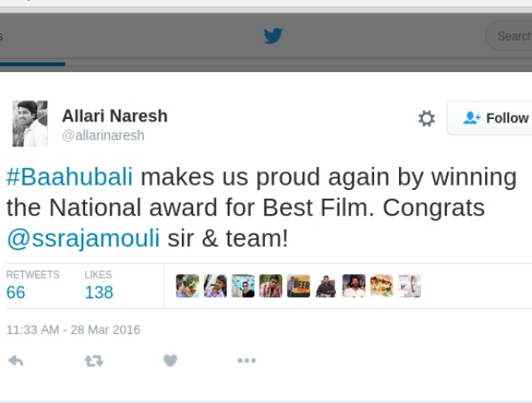532x403 pixels.
Task: Click the fifth liker avatar thumbnail
Action: 298,286
